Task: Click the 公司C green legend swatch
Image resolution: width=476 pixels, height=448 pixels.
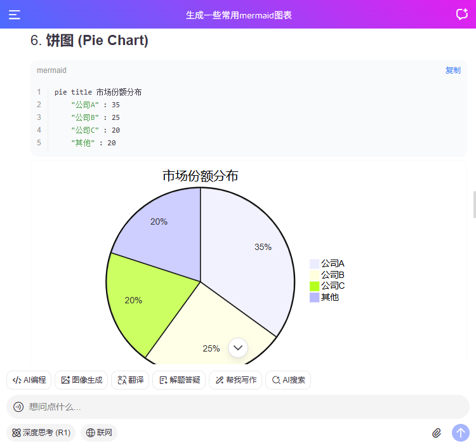Action: [x=314, y=286]
